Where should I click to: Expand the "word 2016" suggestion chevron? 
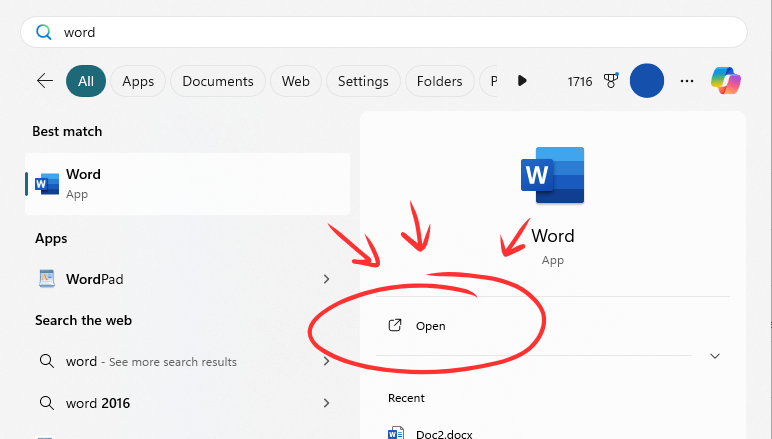[x=326, y=403]
